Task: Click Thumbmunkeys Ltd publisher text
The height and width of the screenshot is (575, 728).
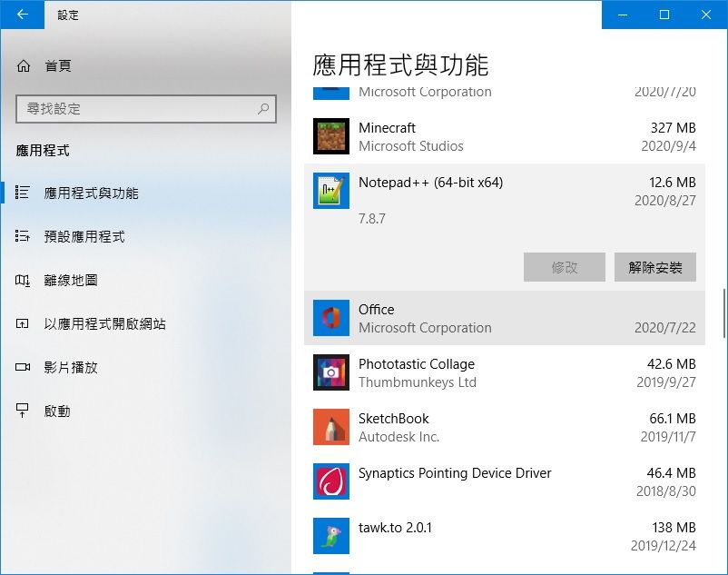Action: [x=418, y=382]
